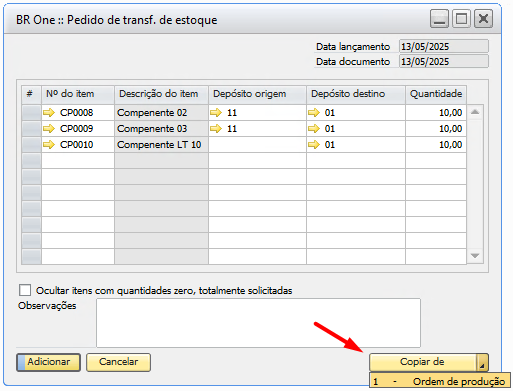Maximize the Pedido de transf. de estoque window
This screenshot has height=391, width=513.
click(461, 19)
